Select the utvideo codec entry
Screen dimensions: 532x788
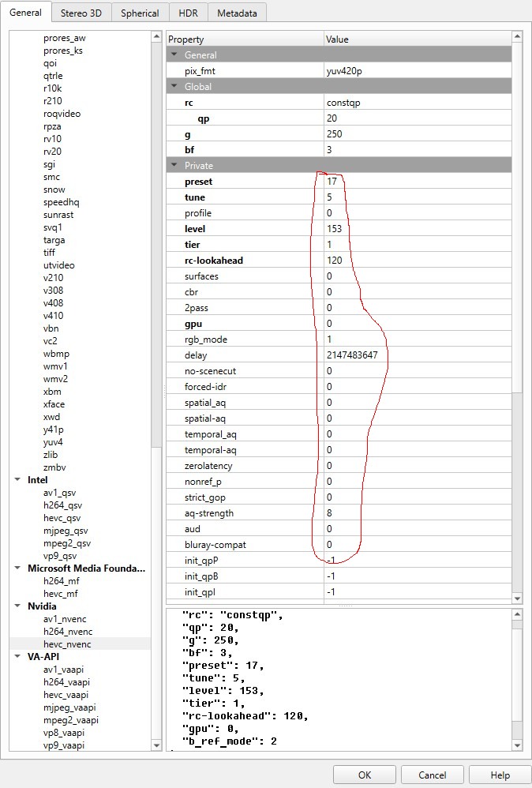[x=58, y=265]
